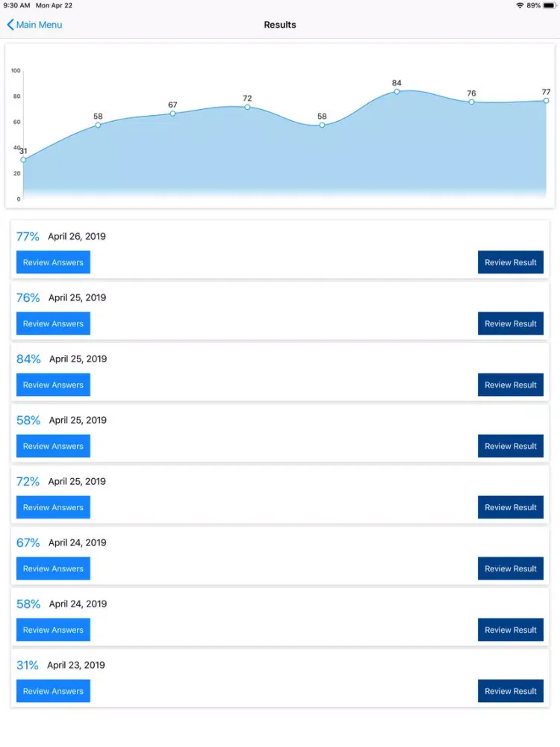This screenshot has height=747, width=560.
Task: Open Review Result for the 77% score
Action: point(511,262)
